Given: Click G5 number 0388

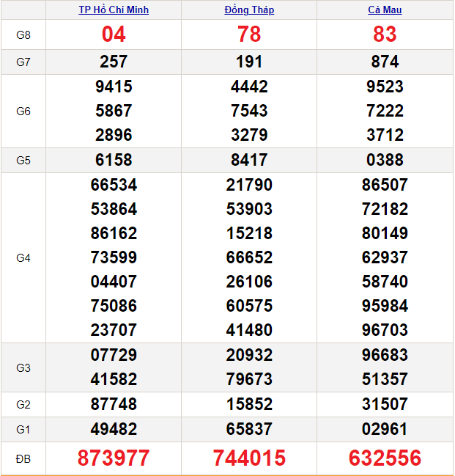Looking at the screenshot, I should 385,160.
